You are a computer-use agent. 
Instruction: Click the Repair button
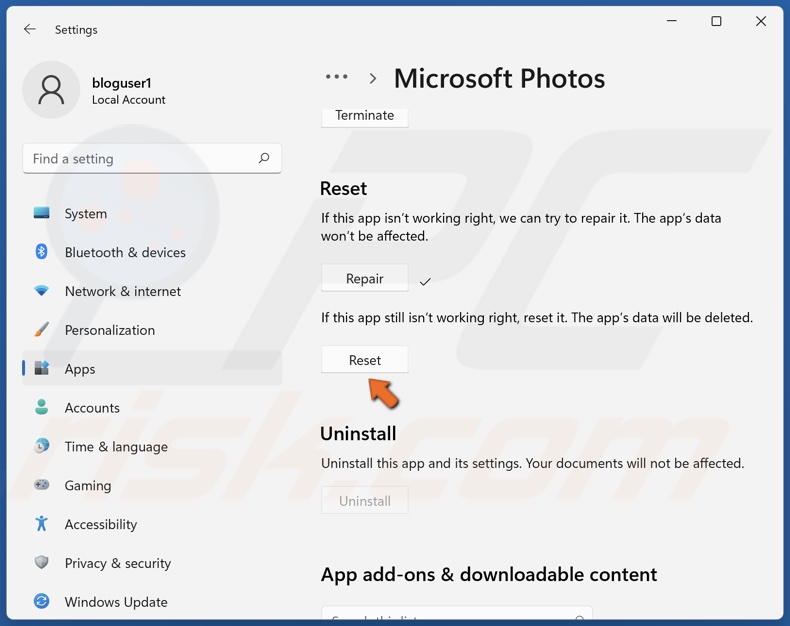pyautogui.click(x=365, y=279)
